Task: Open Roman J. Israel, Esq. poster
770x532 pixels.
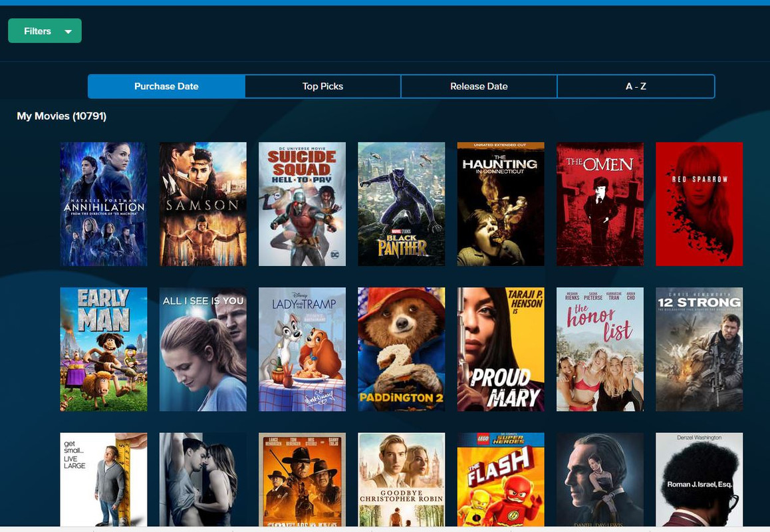Action: [700, 479]
